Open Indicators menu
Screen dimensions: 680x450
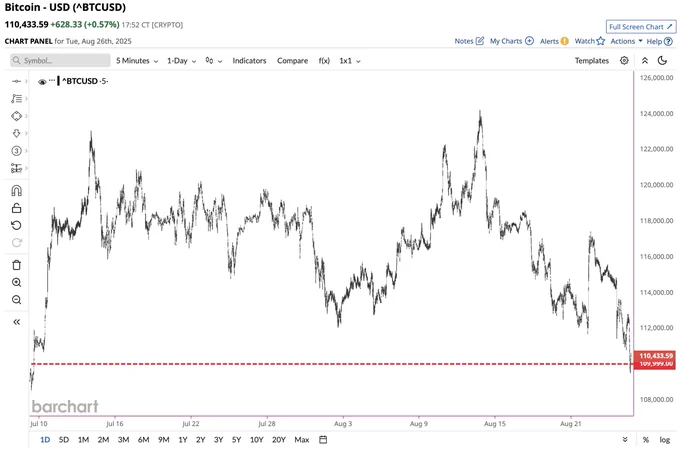249,61
